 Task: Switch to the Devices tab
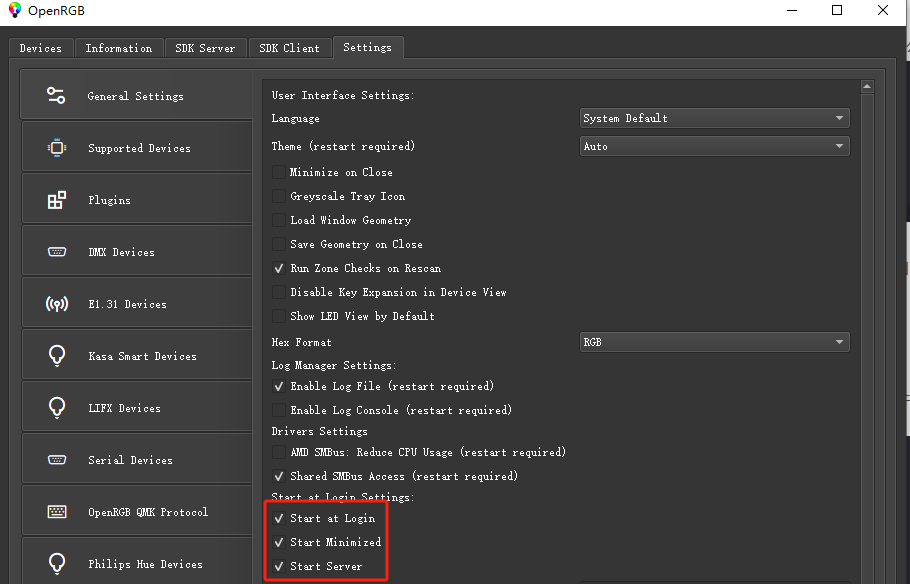[41, 48]
